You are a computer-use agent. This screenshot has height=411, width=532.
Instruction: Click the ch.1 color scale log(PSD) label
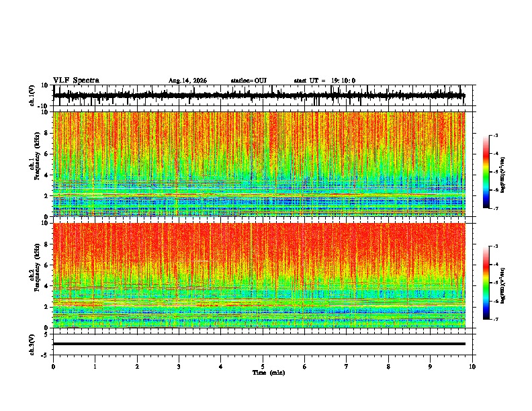(503, 175)
